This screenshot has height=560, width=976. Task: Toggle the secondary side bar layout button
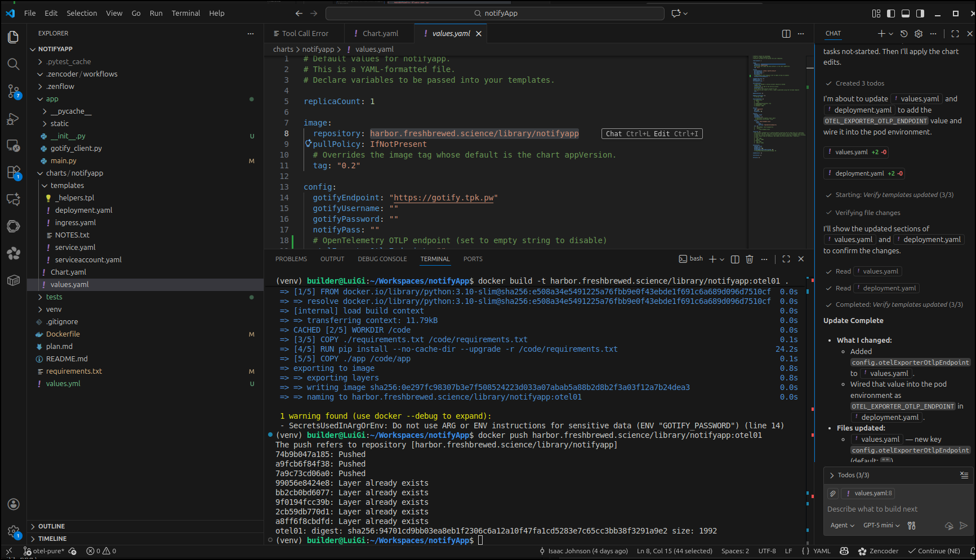tap(920, 14)
